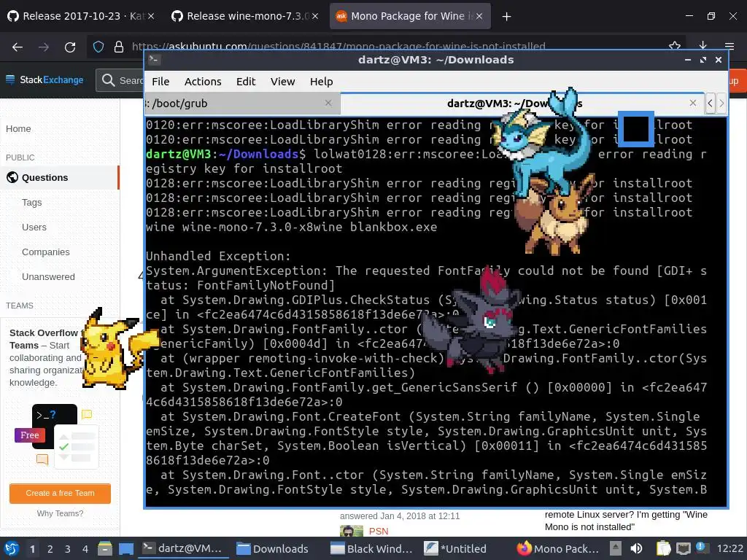
Task: Open the taskbar application menu icon
Action: (x=11, y=548)
